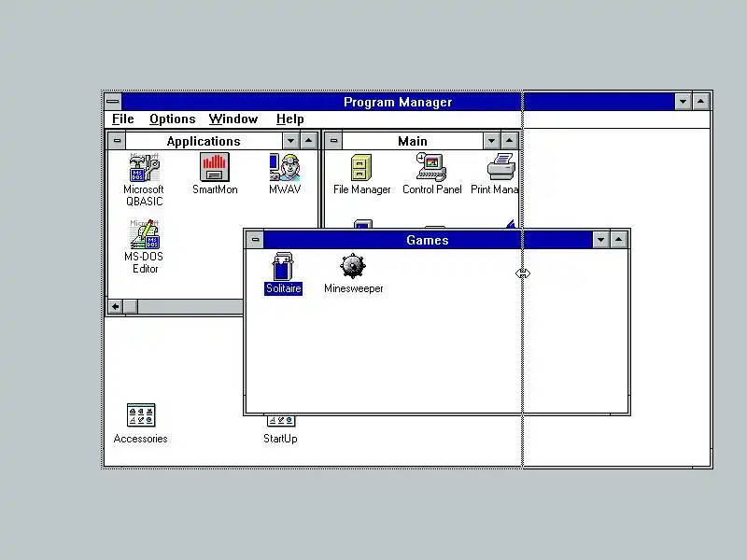Select the Minesweeper game icon
Image resolution: width=747 pixels, height=560 pixels.
pyautogui.click(x=353, y=266)
